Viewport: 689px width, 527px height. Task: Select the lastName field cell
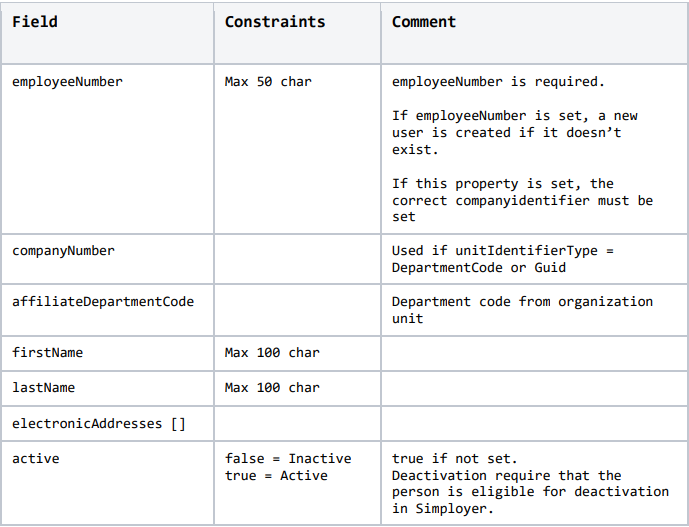click(43, 388)
